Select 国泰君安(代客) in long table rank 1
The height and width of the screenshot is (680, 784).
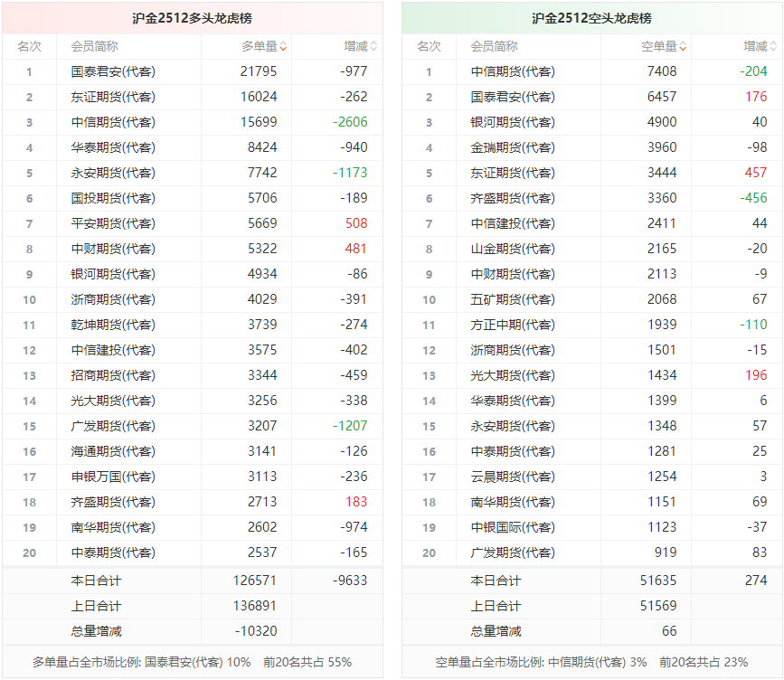point(113,71)
